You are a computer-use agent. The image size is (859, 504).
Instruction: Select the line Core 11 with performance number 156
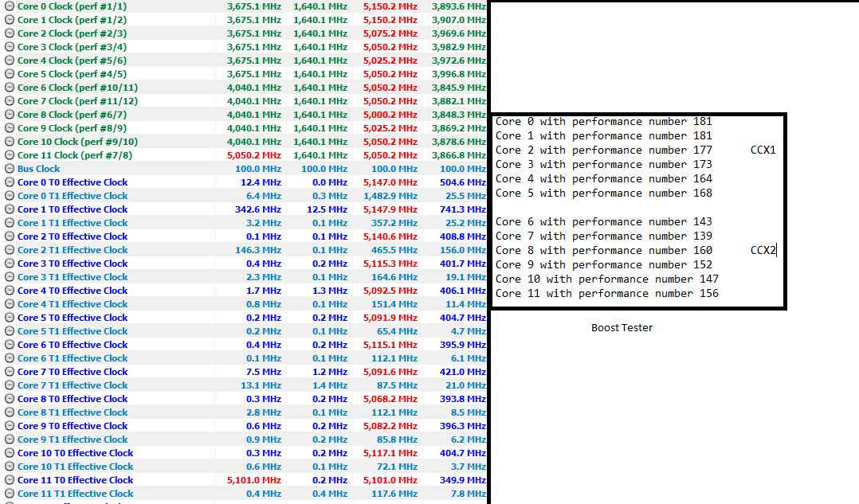pos(607,293)
